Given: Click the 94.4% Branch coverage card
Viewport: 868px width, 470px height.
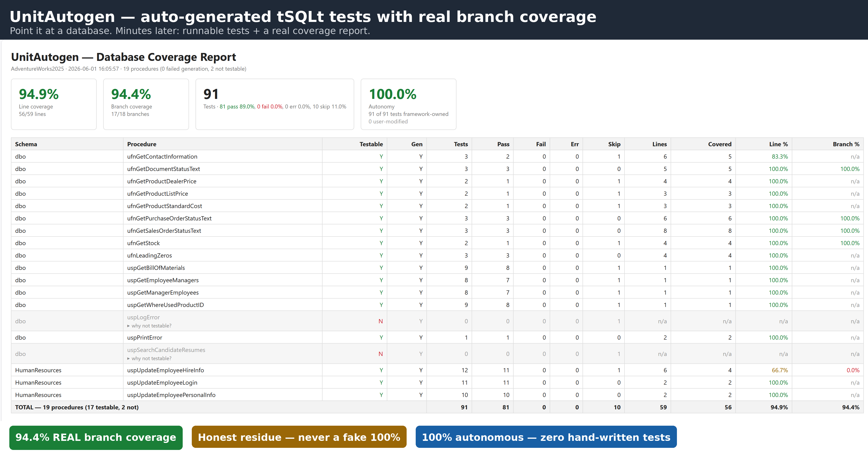Looking at the screenshot, I should (x=146, y=104).
